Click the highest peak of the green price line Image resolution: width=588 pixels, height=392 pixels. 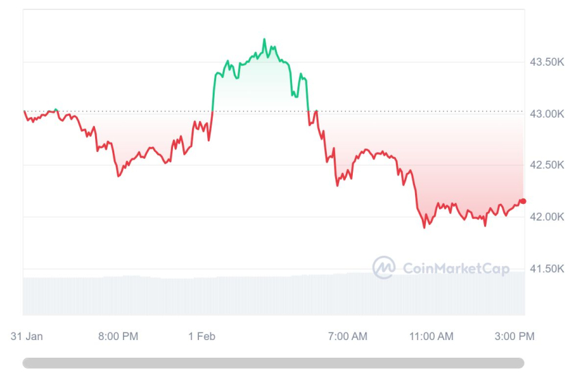pyautogui.click(x=265, y=40)
